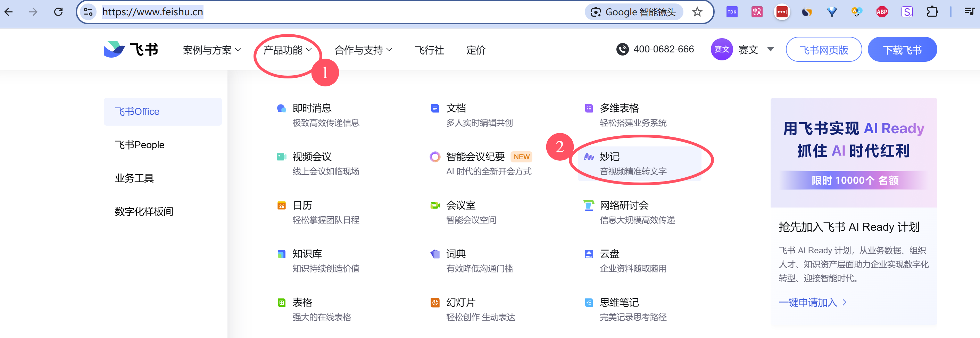Open the red dots extension icon

point(782,12)
